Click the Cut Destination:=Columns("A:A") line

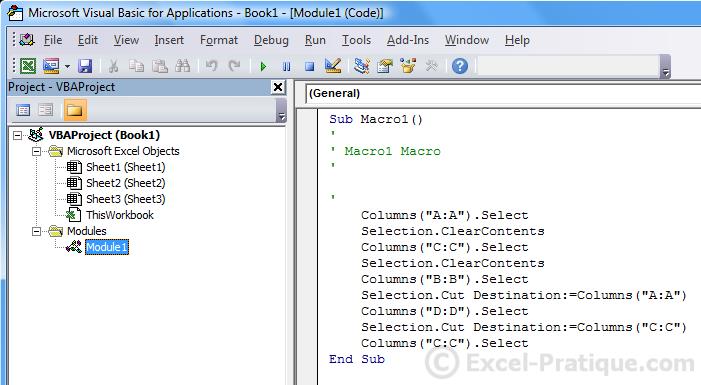click(524, 296)
